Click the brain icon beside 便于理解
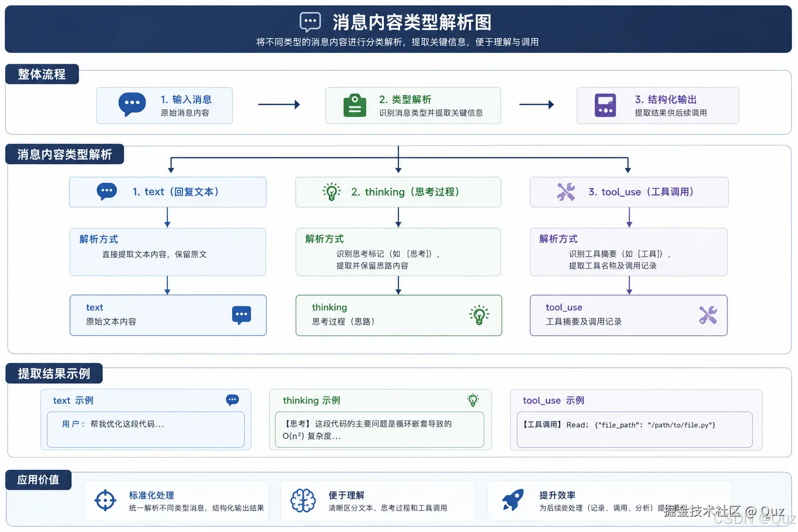 [x=303, y=501]
